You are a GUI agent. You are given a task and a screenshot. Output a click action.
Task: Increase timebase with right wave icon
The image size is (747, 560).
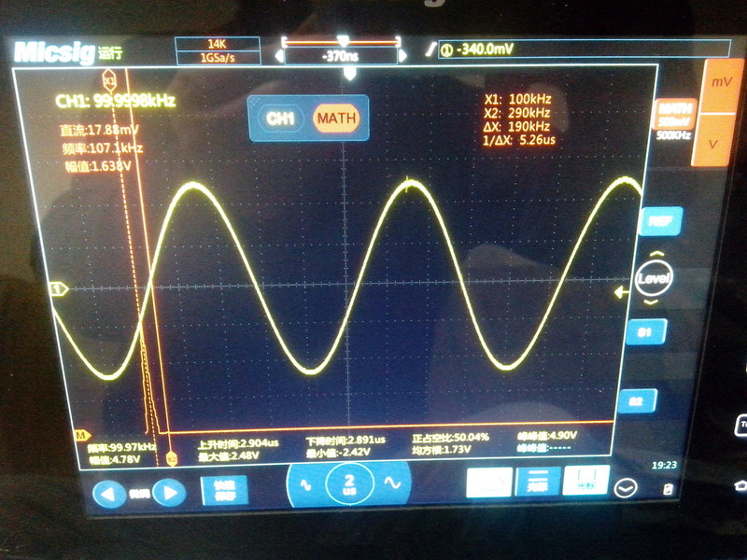[392, 483]
